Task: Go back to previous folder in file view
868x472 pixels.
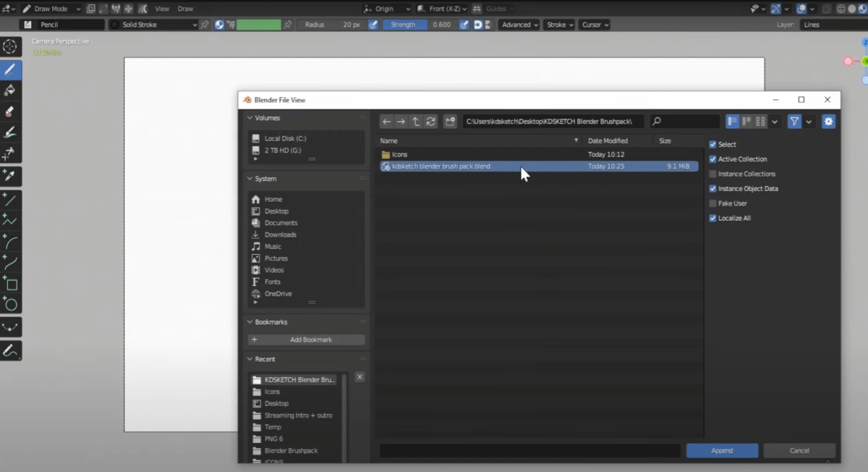Action: pyautogui.click(x=386, y=122)
